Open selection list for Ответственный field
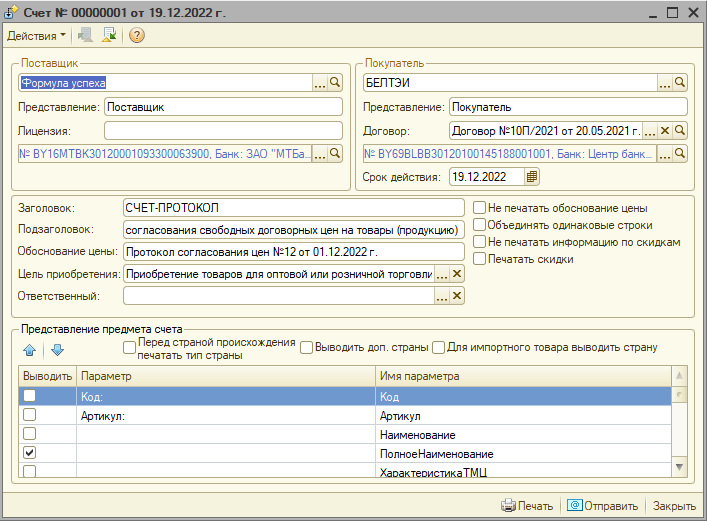This screenshot has height=522, width=707. click(441, 296)
